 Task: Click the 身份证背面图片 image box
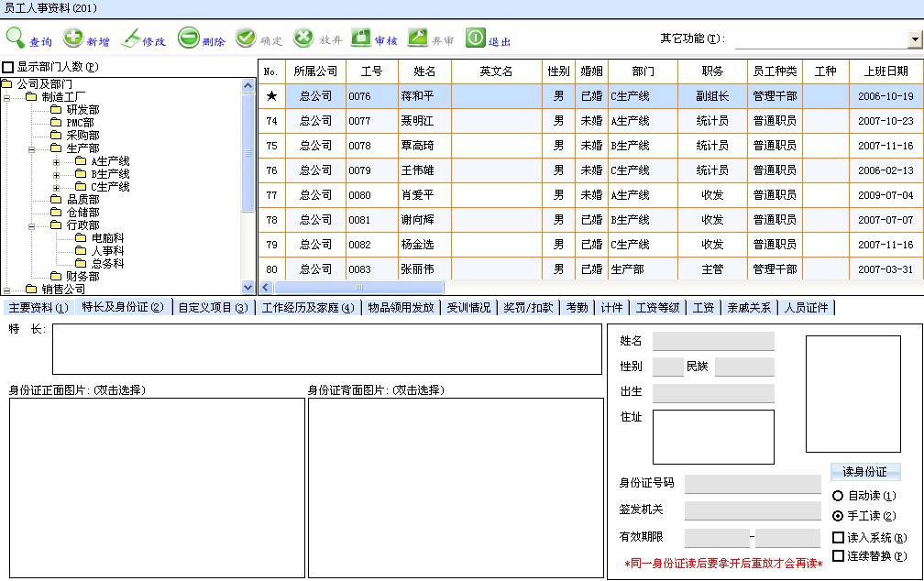(456, 488)
